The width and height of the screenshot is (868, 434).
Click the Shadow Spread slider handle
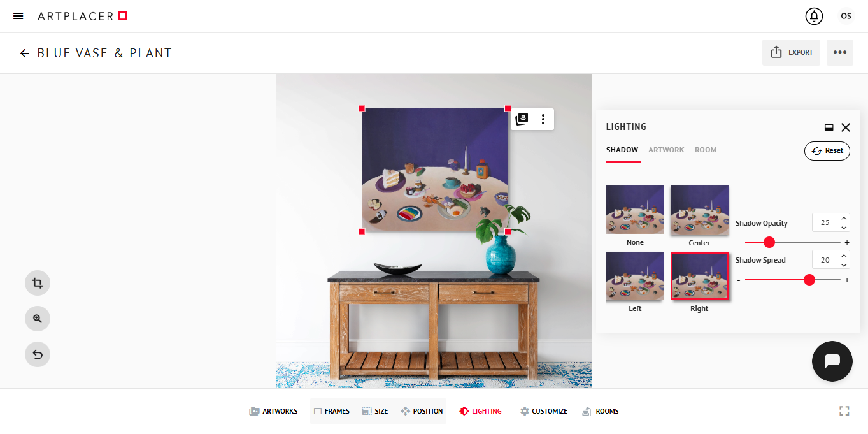click(x=809, y=280)
